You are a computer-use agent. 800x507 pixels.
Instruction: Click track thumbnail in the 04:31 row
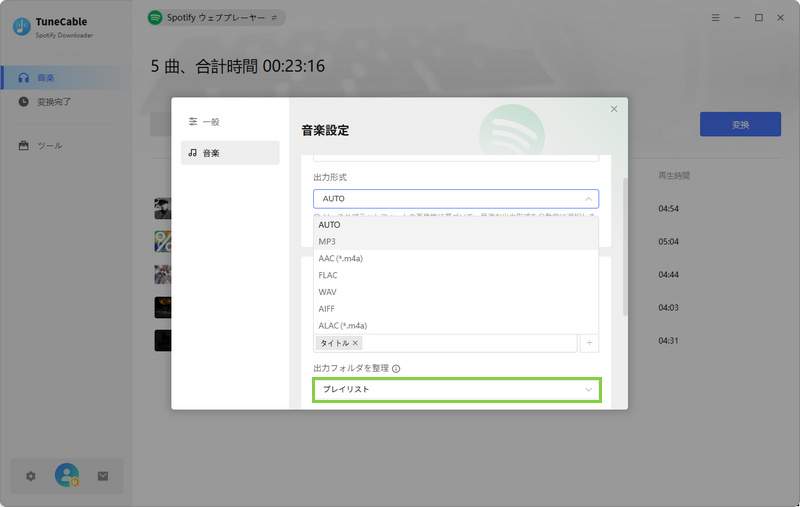click(163, 340)
